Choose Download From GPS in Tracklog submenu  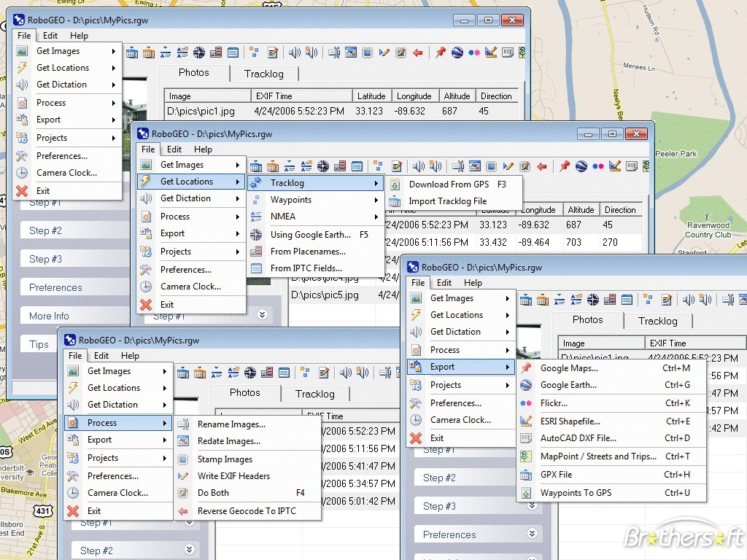454,184
